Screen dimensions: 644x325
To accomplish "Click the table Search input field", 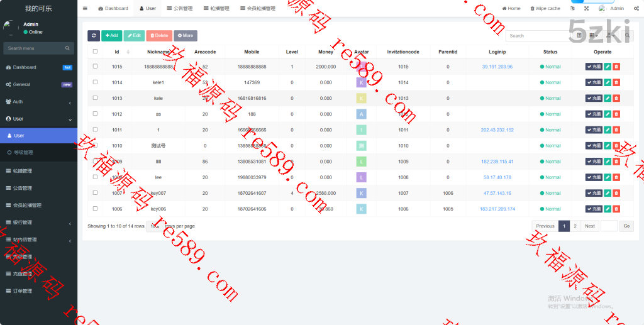I will (538, 36).
